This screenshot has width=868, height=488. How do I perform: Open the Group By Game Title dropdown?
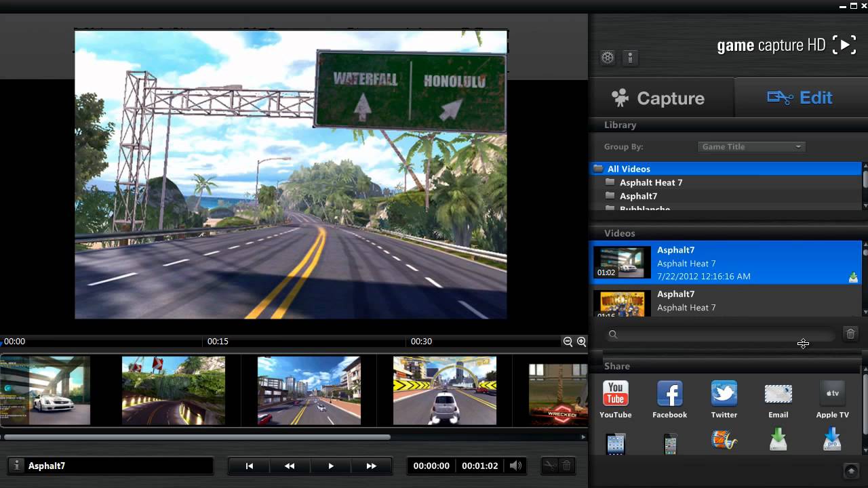[751, 146]
